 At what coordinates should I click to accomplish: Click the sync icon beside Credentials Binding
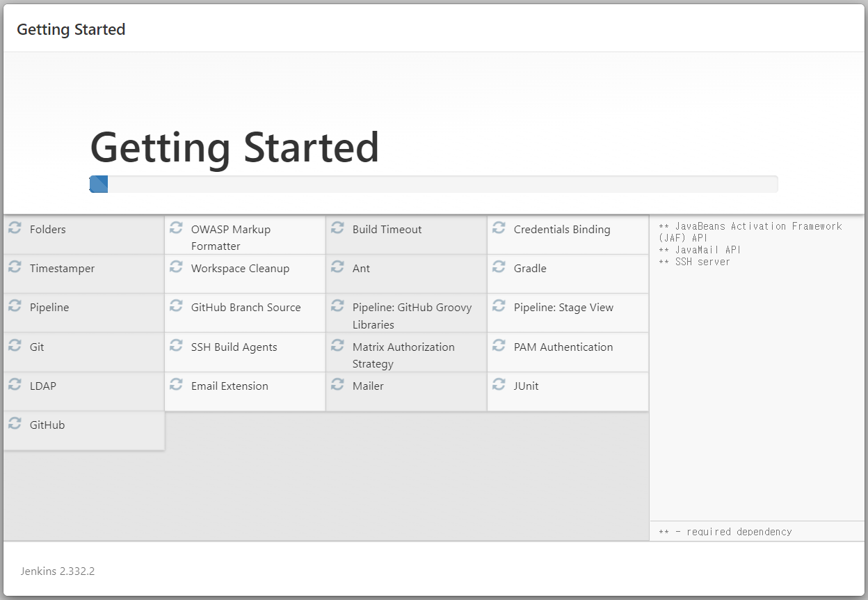pyautogui.click(x=499, y=228)
